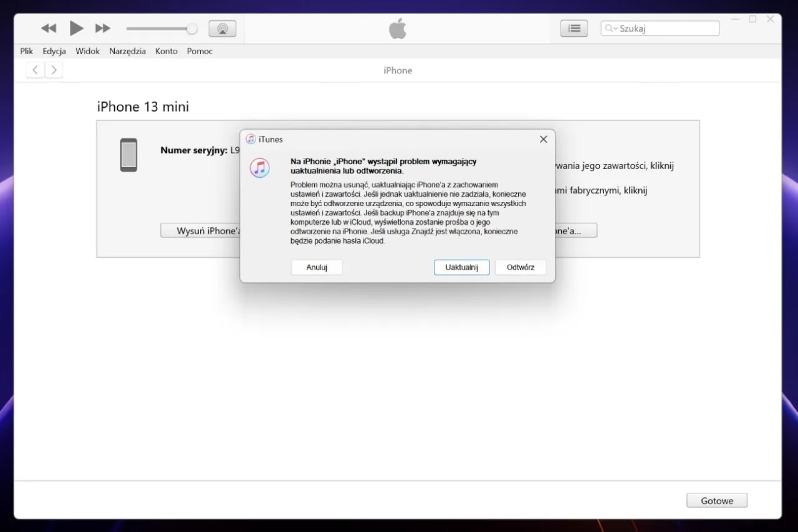The image size is (798, 532).
Task: Click the forward navigation arrow
Action: click(54, 70)
